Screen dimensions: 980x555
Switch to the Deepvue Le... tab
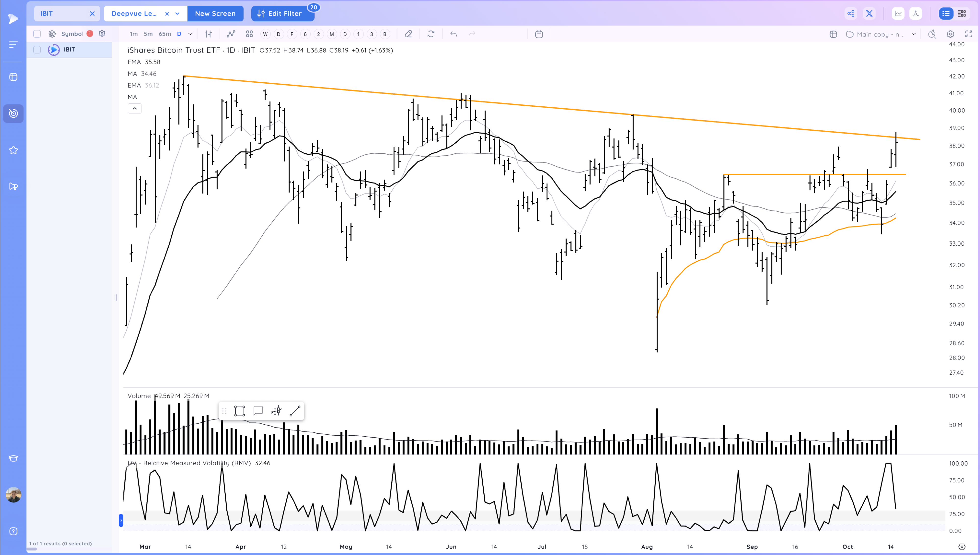pos(134,14)
